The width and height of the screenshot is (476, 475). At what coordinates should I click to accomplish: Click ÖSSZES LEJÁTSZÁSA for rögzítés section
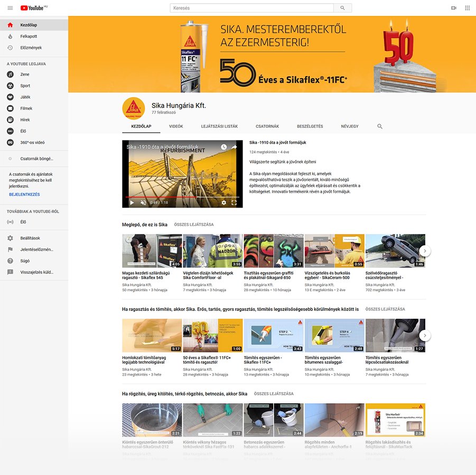click(274, 394)
